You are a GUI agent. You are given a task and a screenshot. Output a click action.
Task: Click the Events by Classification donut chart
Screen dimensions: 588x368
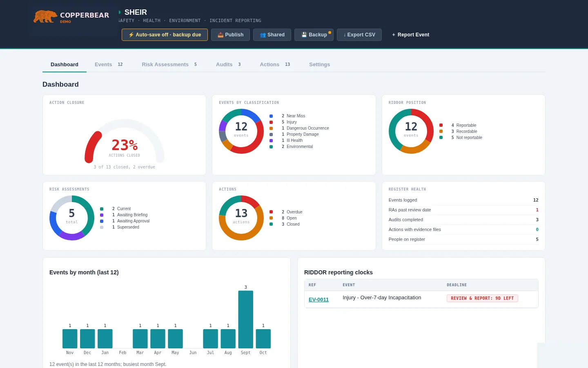tap(241, 131)
